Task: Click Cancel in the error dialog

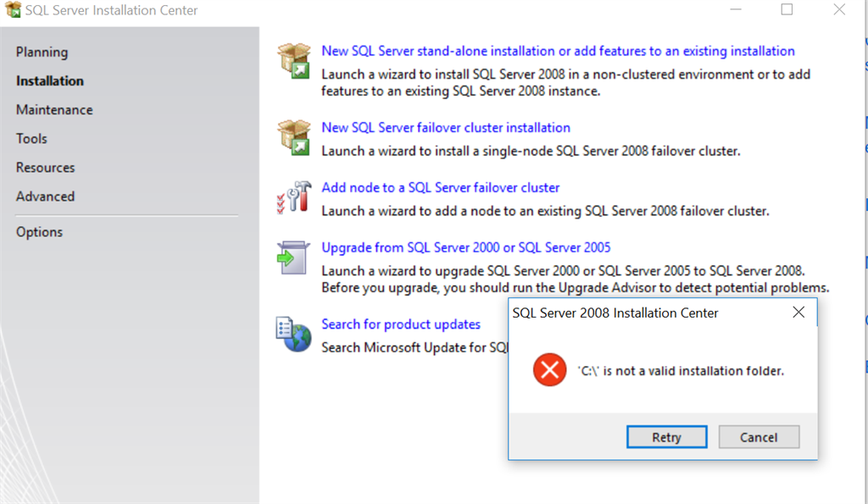Action: coord(759,437)
